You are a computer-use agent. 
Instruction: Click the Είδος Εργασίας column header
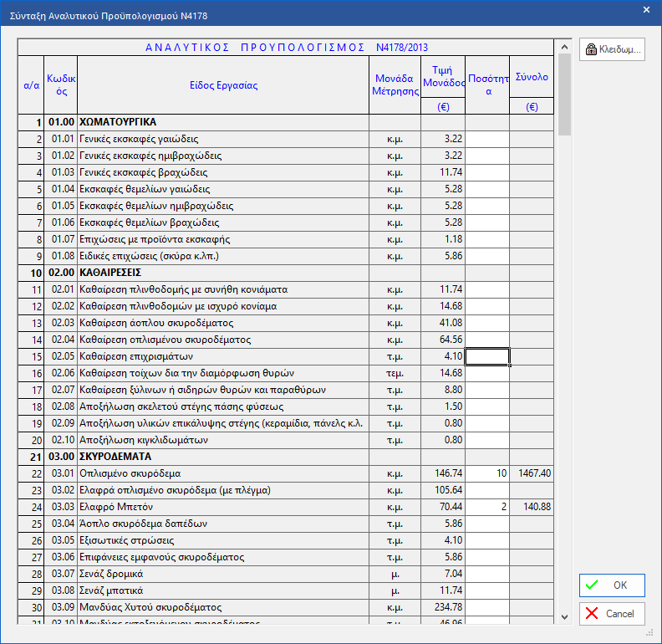[x=223, y=85]
